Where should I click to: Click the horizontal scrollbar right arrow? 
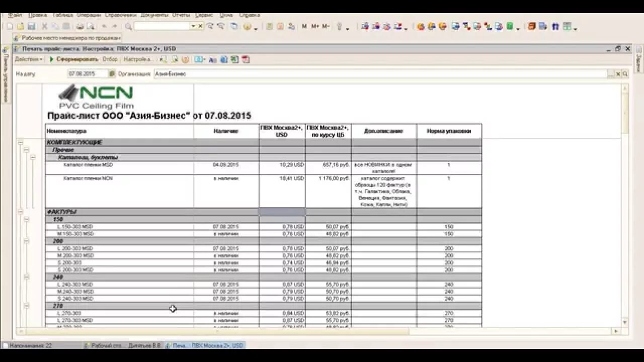click(616, 331)
